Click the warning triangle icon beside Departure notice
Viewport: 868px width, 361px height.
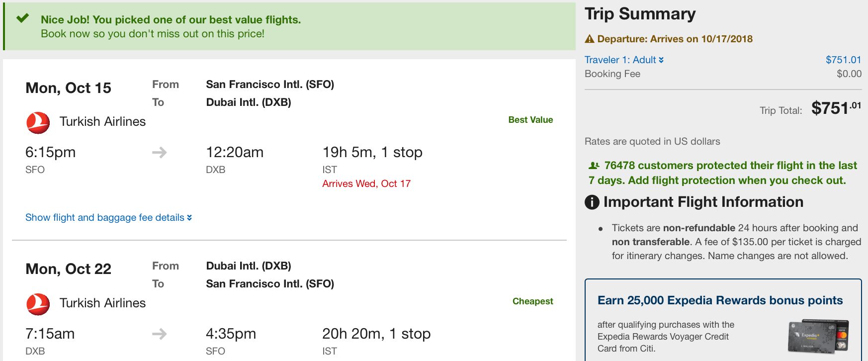[590, 39]
